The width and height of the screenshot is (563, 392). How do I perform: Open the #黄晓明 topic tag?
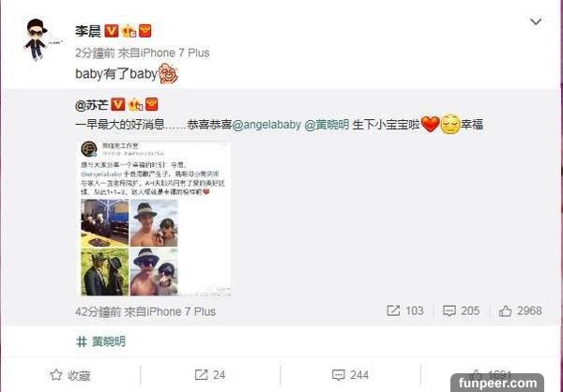click(101, 341)
